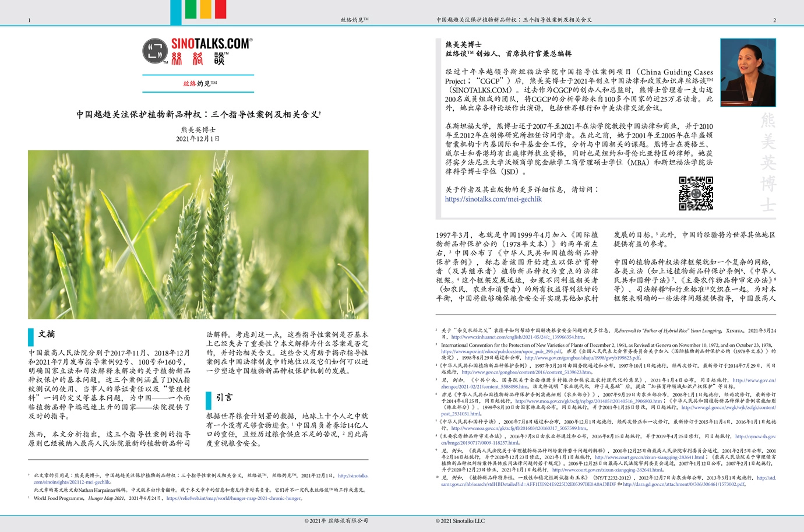Image resolution: width=804 pixels, height=532 pixels.
Task: Click the article title on page one
Action: (x=198, y=114)
